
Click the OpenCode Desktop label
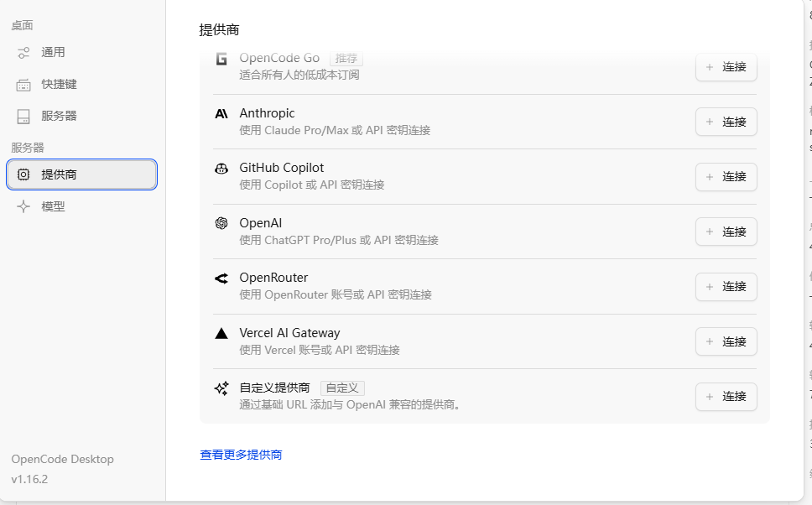[x=63, y=460]
